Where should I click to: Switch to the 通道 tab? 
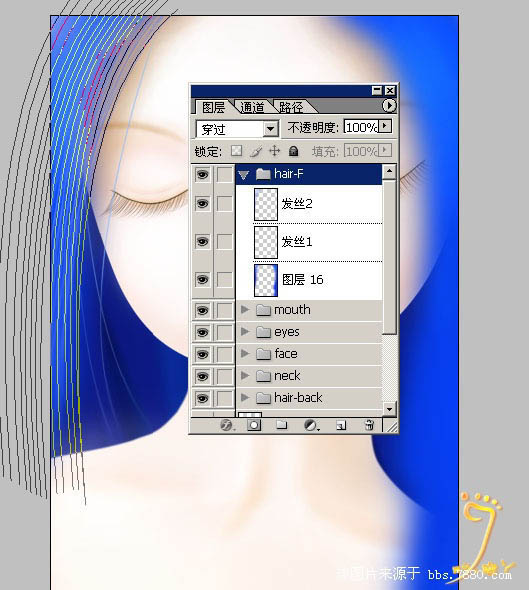(x=252, y=107)
